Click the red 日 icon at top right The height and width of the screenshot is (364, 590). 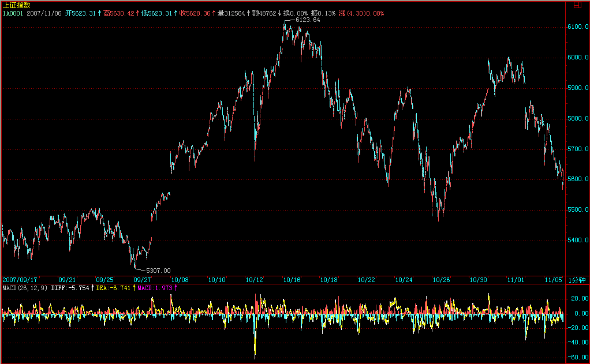click(577, 5)
